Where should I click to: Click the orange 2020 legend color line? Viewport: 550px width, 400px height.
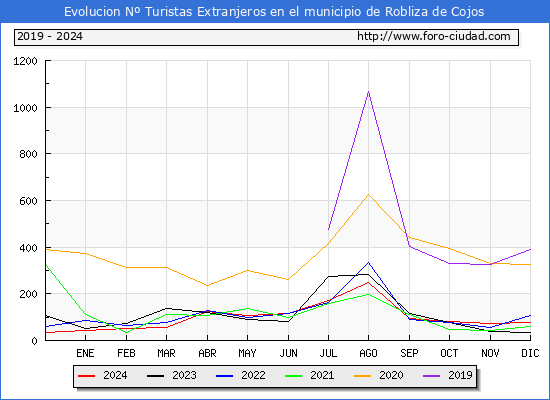[363, 376]
